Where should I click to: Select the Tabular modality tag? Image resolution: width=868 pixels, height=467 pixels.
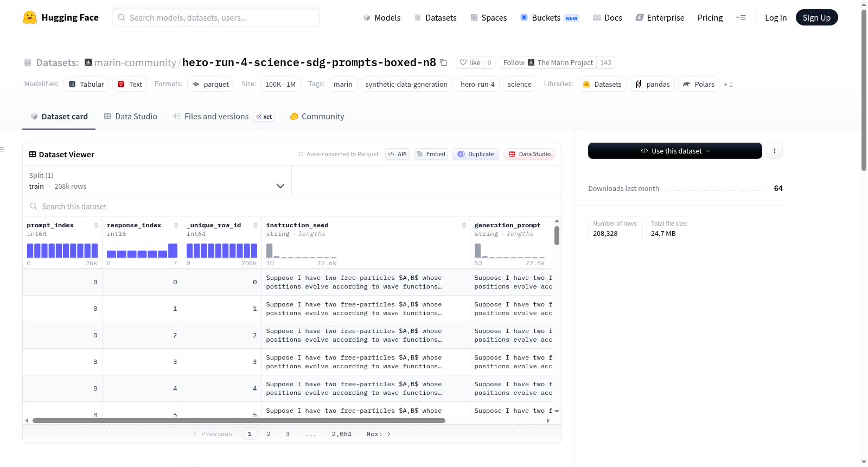click(x=86, y=84)
